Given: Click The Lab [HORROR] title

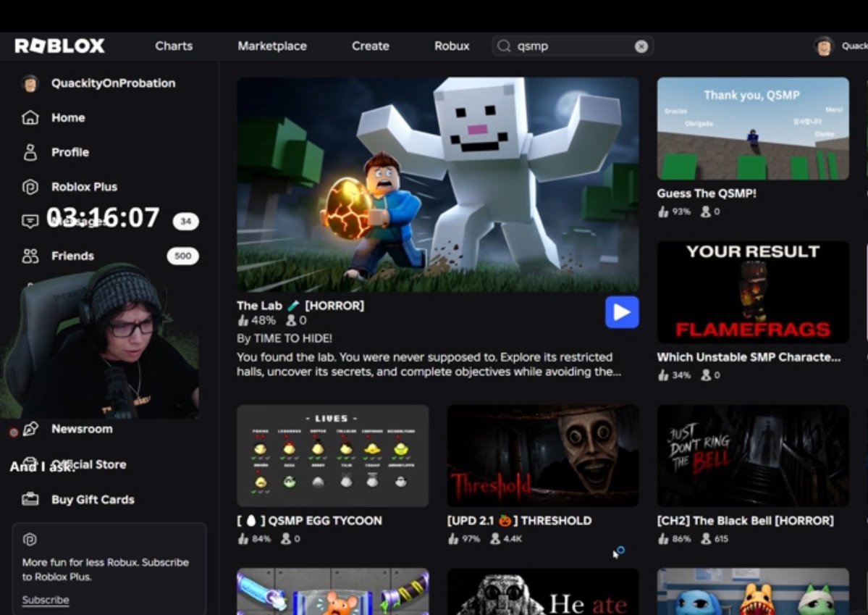Looking at the screenshot, I should coord(300,305).
